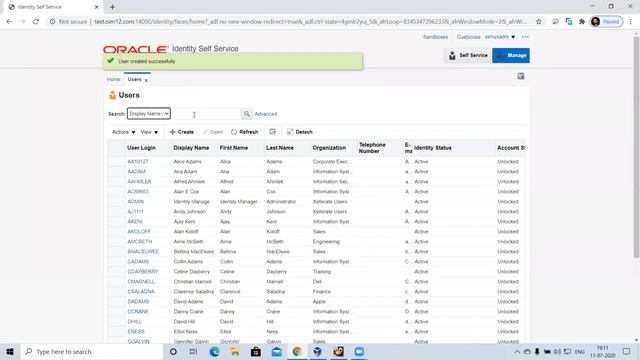Image resolution: width=640 pixels, height=360 pixels.
Task: Click the query-by-example filter icon
Action: [273, 131]
